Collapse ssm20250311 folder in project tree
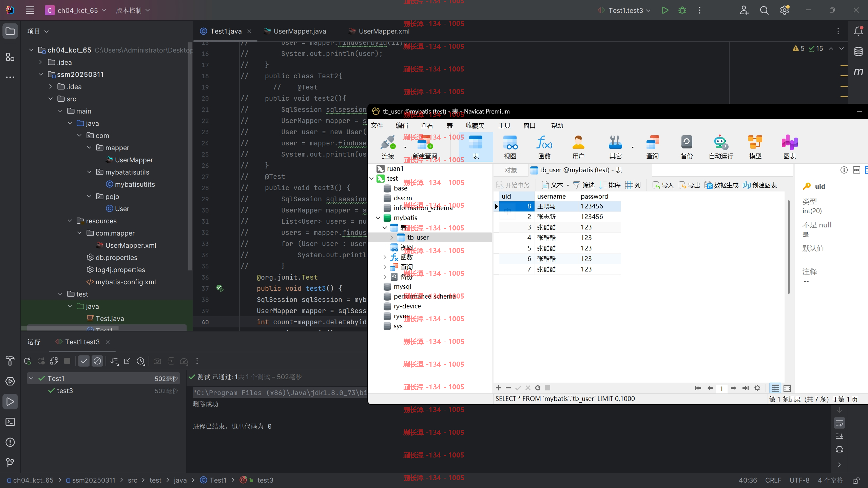This screenshot has height=488, width=868. [41, 75]
